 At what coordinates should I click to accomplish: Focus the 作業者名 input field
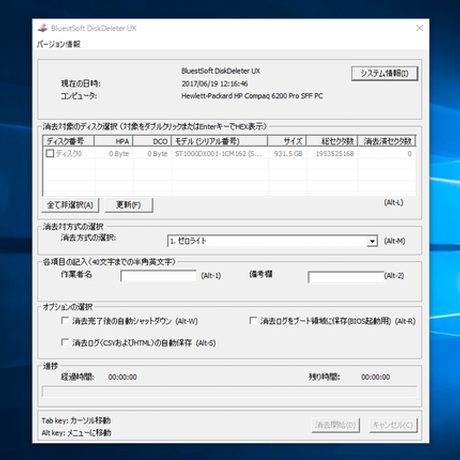(x=158, y=276)
